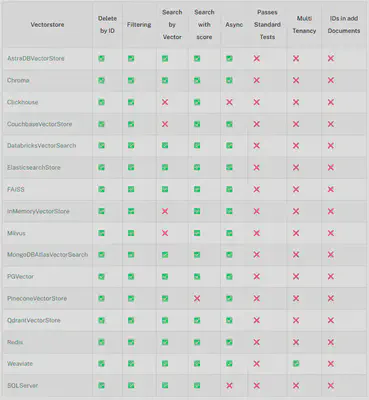
Task: Open the QdrantVectorStore link
Action: [x=34, y=320]
